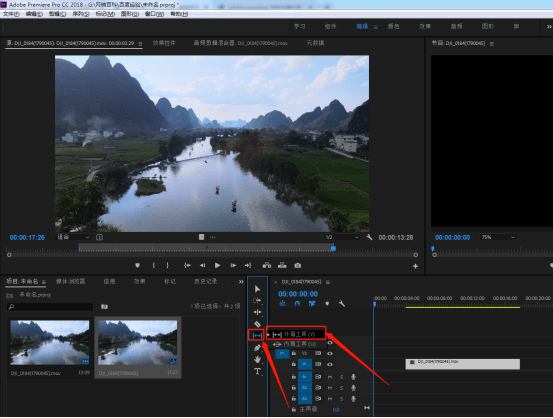Expand hidden project panel tabs chevron
The image size is (553, 418).
coord(241,281)
